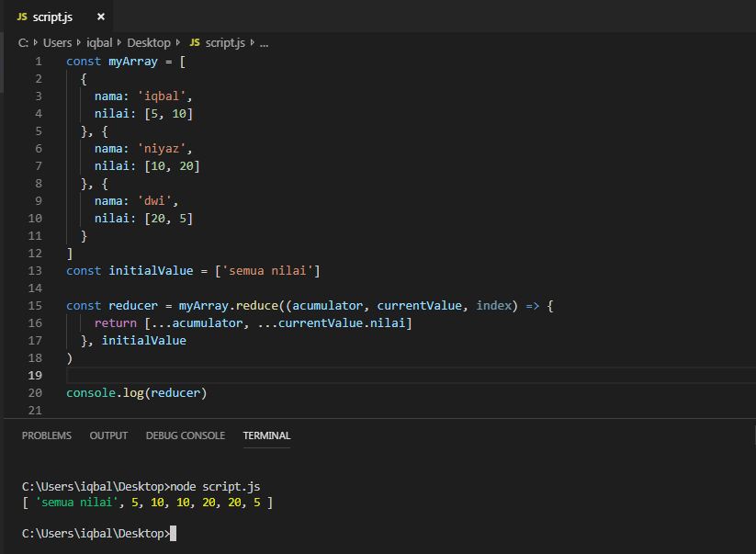The height and width of the screenshot is (554, 756).
Task: Click the initialValue variable declaration
Action: click(151, 270)
